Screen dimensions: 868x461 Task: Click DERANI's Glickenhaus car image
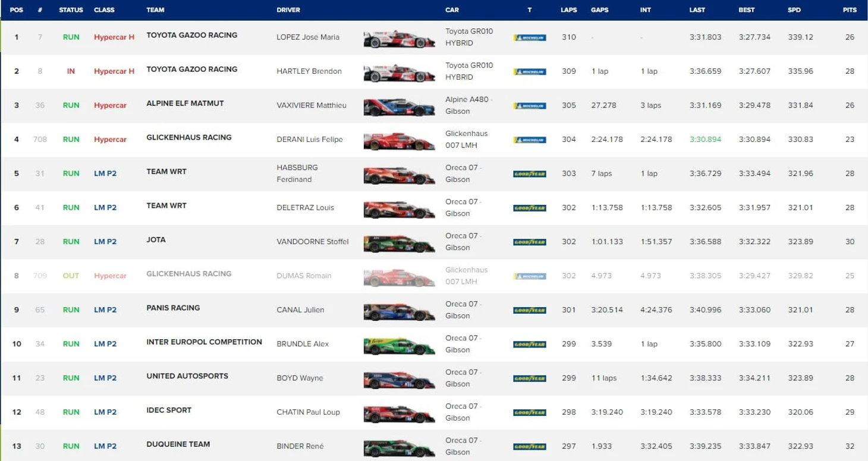pyautogui.click(x=398, y=141)
